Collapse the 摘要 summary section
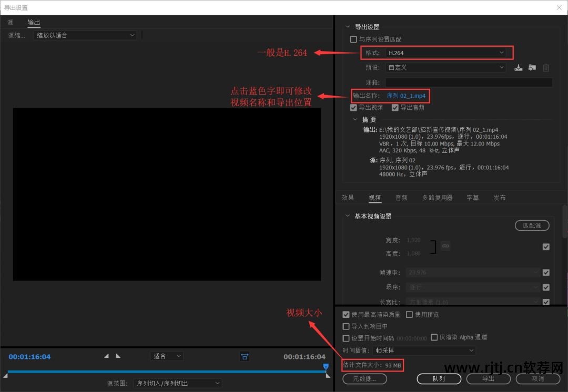This screenshot has width=568, height=392. (x=355, y=119)
